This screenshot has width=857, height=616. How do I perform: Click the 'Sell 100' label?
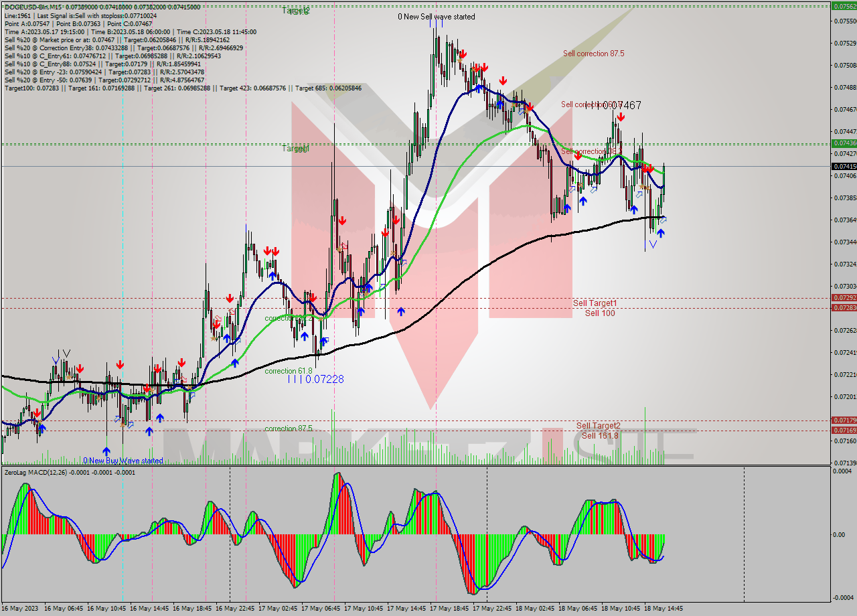tap(600, 313)
